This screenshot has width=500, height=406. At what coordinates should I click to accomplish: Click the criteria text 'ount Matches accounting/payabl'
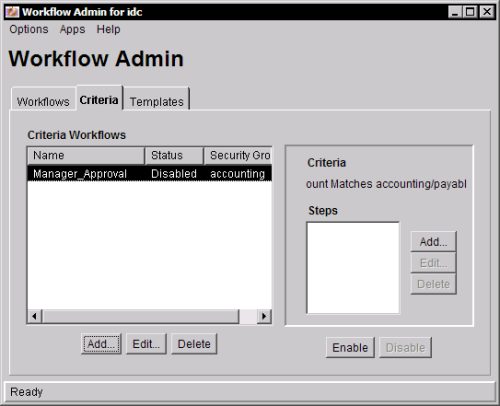[386, 184]
